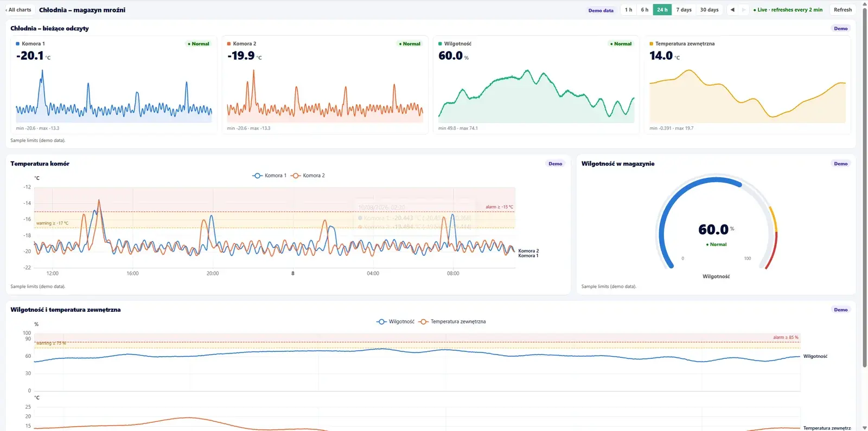Click the 20:00 time axis label
Viewport: 868px width, 431px height.
(x=213, y=273)
